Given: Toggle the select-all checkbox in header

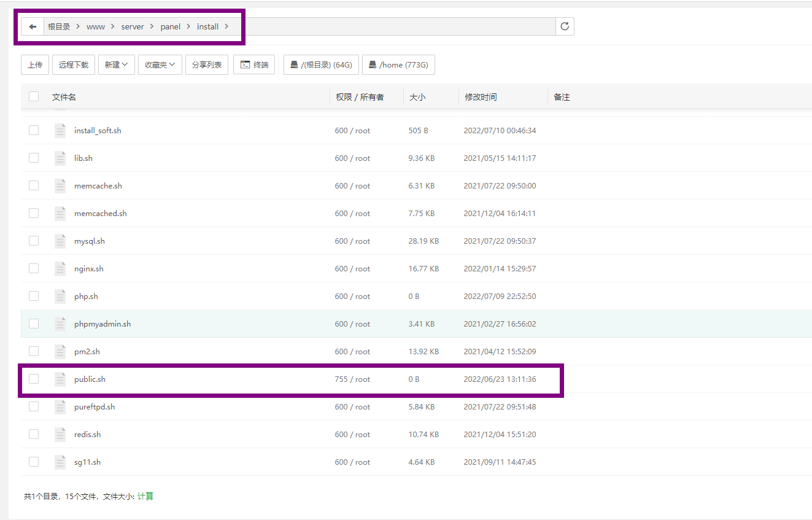Looking at the screenshot, I should pyautogui.click(x=34, y=96).
